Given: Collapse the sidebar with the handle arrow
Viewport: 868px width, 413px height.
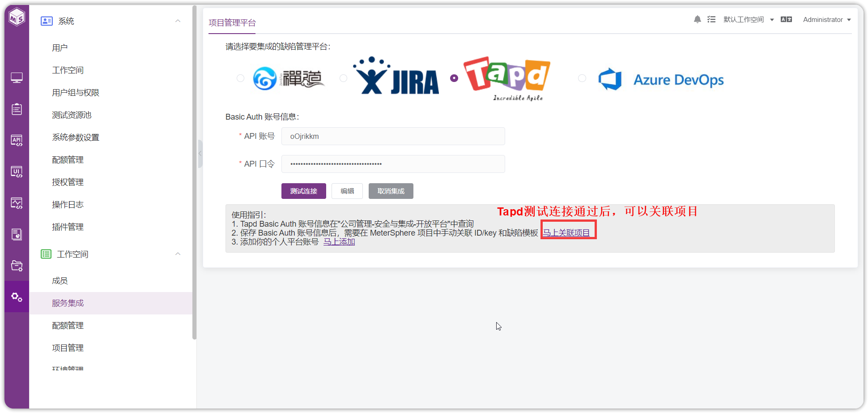Looking at the screenshot, I should (200, 153).
